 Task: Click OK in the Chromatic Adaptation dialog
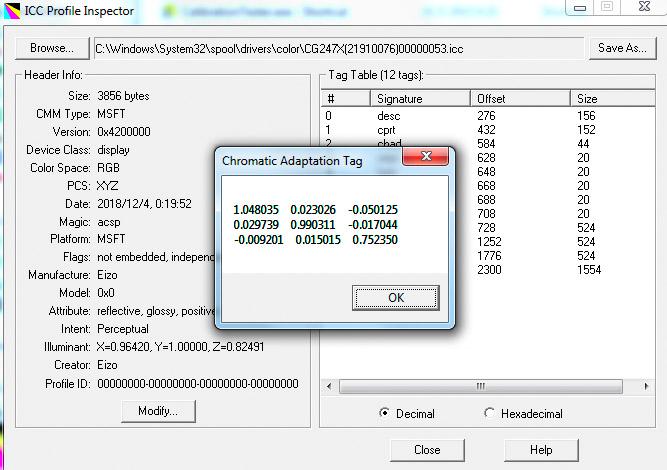coord(396,298)
